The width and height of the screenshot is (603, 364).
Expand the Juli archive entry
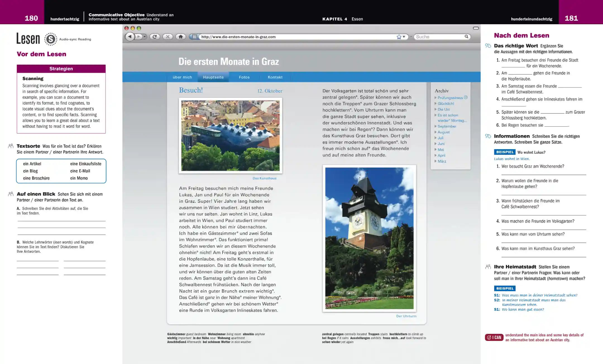click(x=441, y=138)
